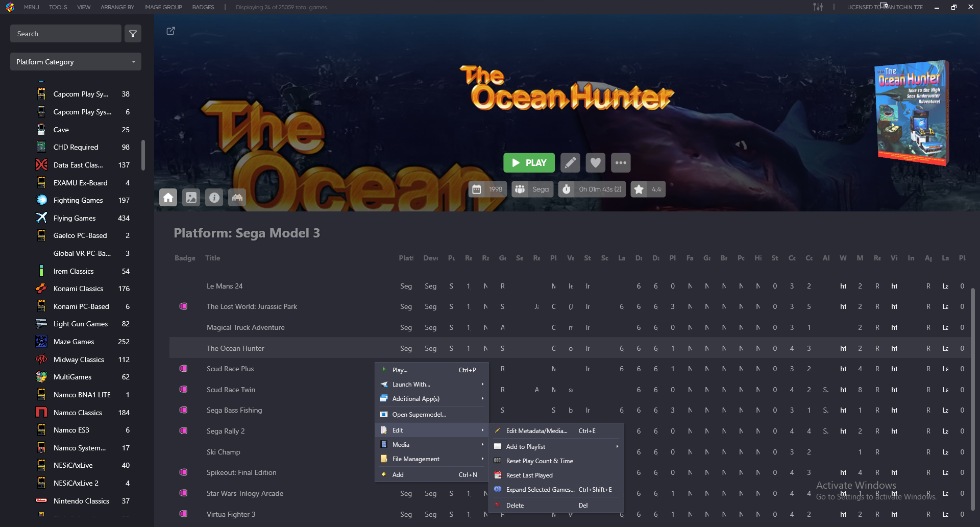Click the platform sidebar scrollbar thumb

[143, 155]
